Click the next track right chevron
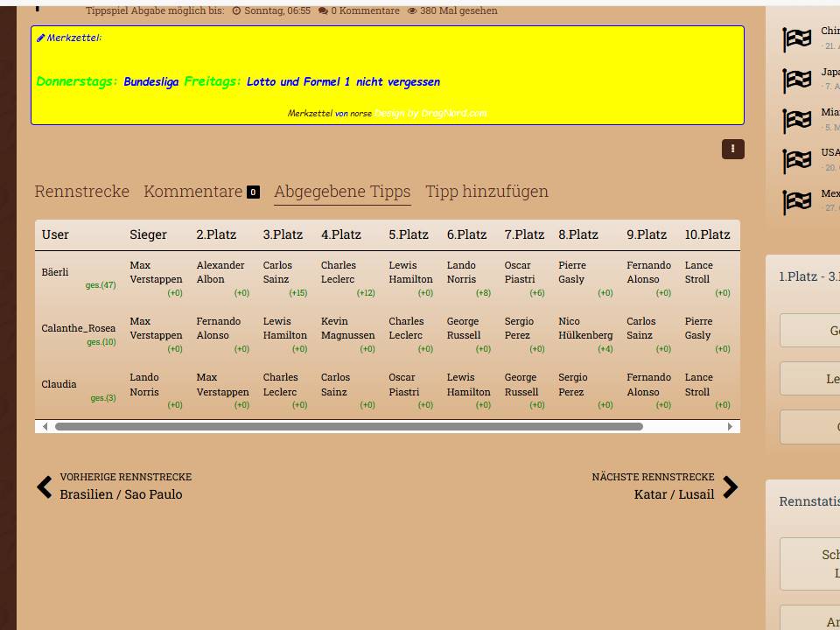 [730, 487]
